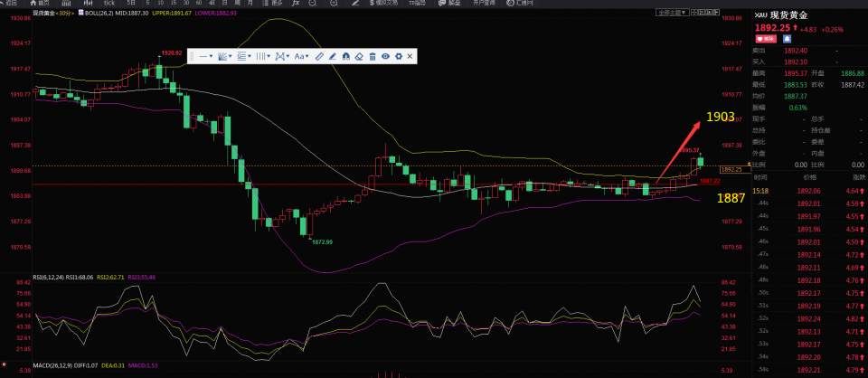Open the Huitong network link
868x378 pixels.
(521, 3)
